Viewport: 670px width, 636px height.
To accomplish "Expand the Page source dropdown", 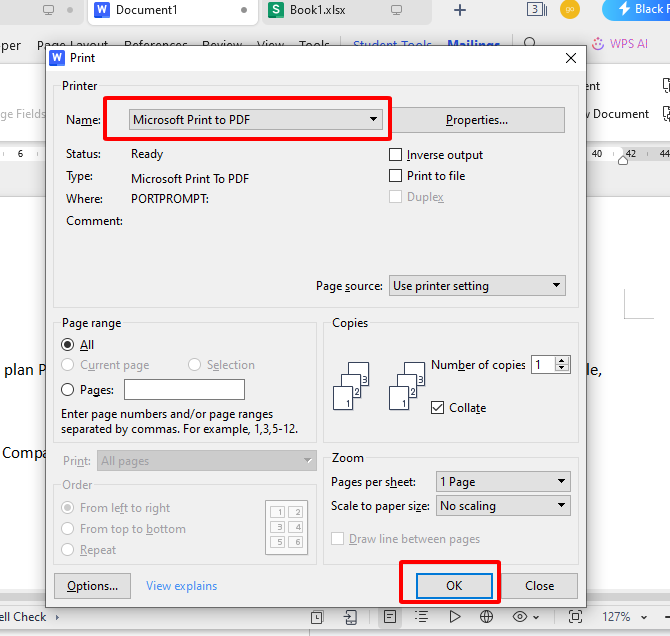I will (477, 286).
